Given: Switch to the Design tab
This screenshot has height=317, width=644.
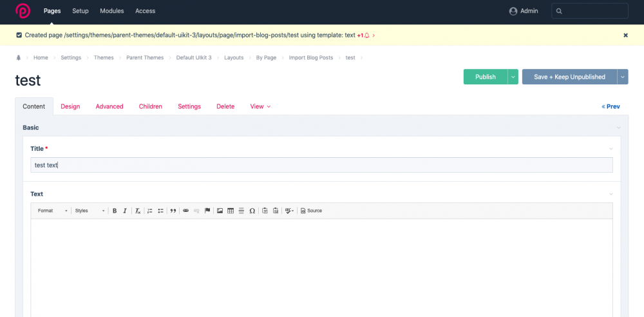Looking at the screenshot, I should click(x=70, y=106).
